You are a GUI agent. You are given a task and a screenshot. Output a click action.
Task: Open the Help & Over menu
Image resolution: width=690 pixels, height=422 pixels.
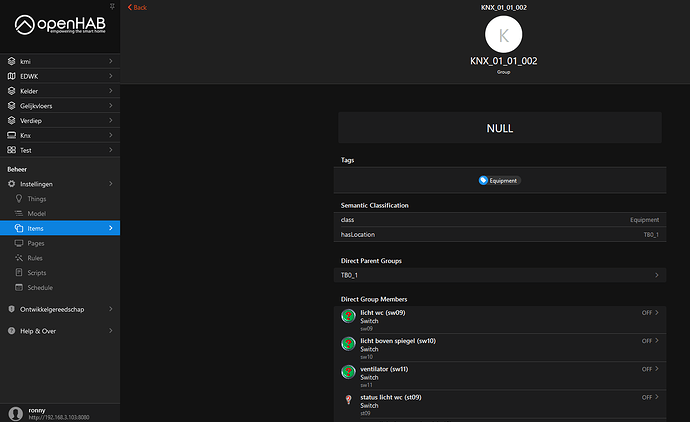click(x=60, y=330)
